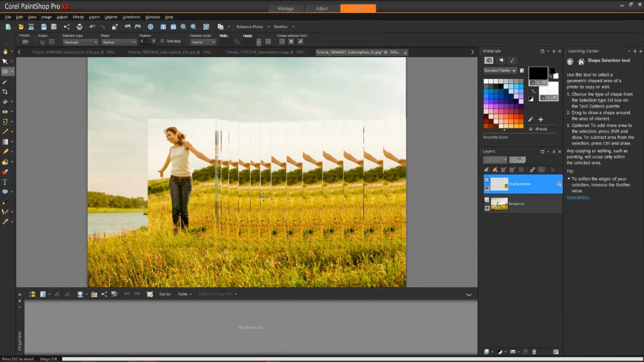The height and width of the screenshot is (362, 644).
Task: Switch to the Adjust tab
Action: point(322,8)
